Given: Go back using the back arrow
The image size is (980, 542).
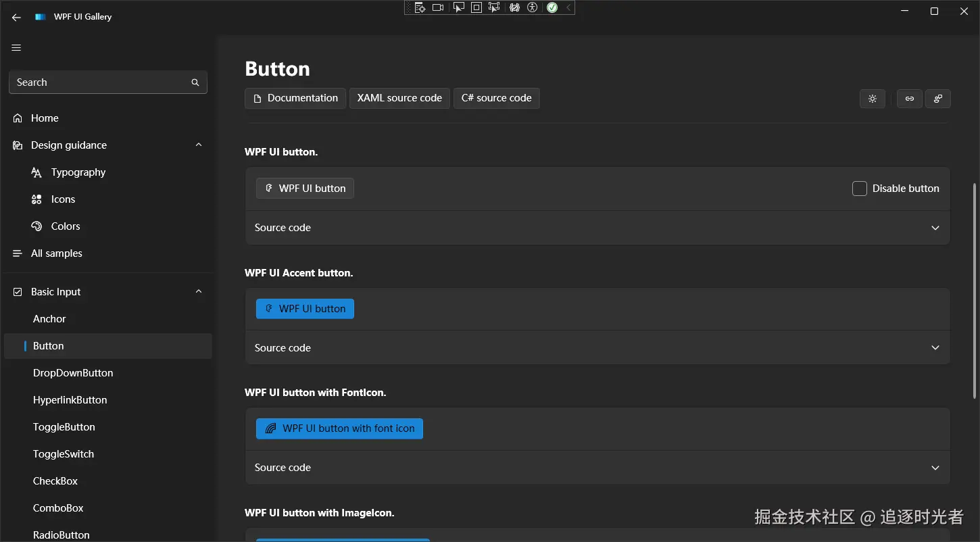Looking at the screenshot, I should click(x=17, y=17).
